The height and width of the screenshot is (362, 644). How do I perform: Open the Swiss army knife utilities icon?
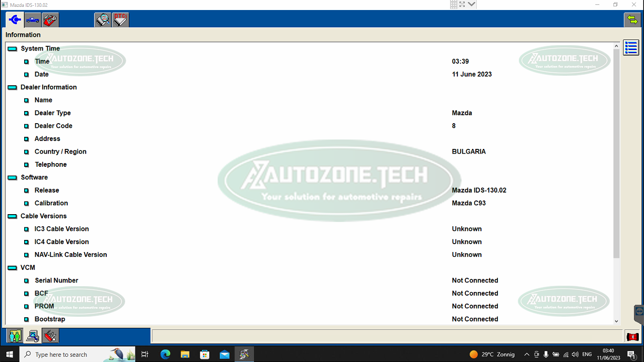[50, 336]
